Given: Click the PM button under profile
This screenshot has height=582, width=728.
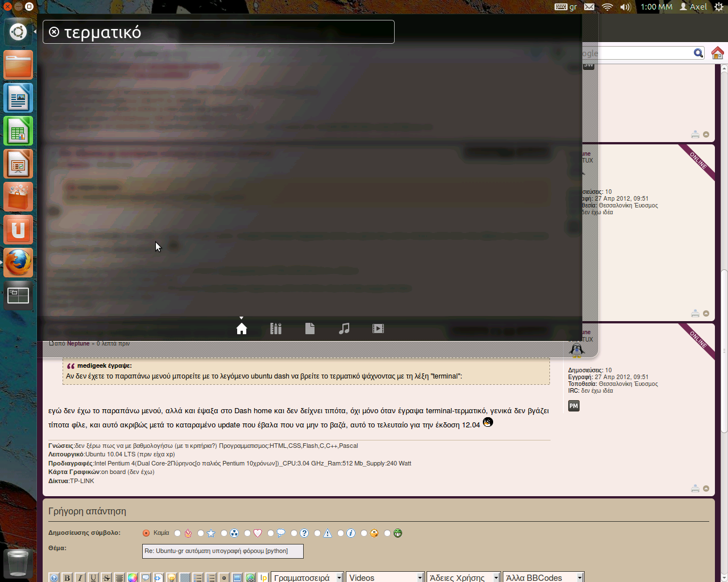Looking at the screenshot, I should [573, 406].
